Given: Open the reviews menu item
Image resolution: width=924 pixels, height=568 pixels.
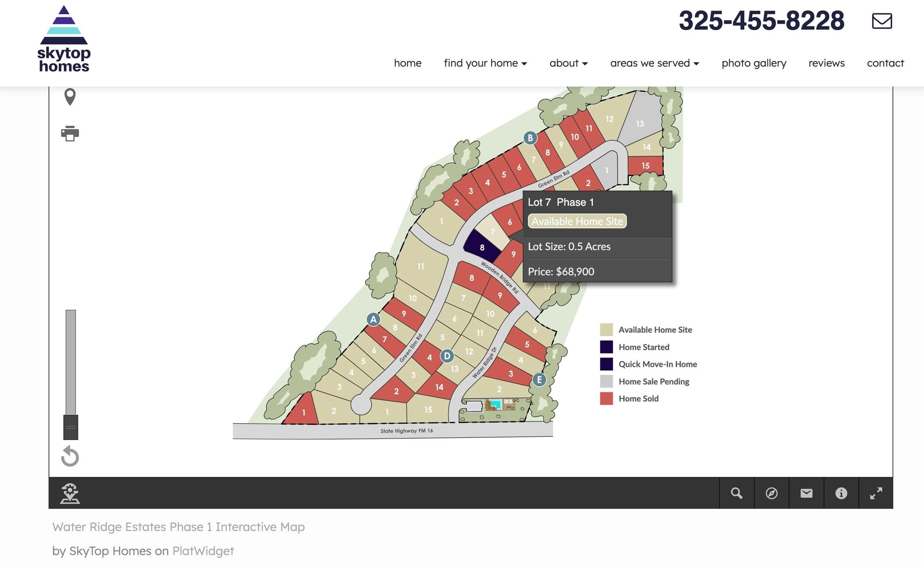Looking at the screenshot, I should [826, 63].
